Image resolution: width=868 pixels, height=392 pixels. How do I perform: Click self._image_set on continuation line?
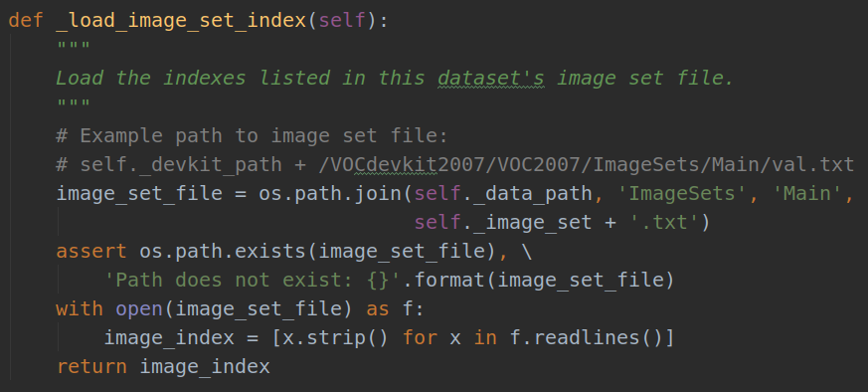(503, 222)
